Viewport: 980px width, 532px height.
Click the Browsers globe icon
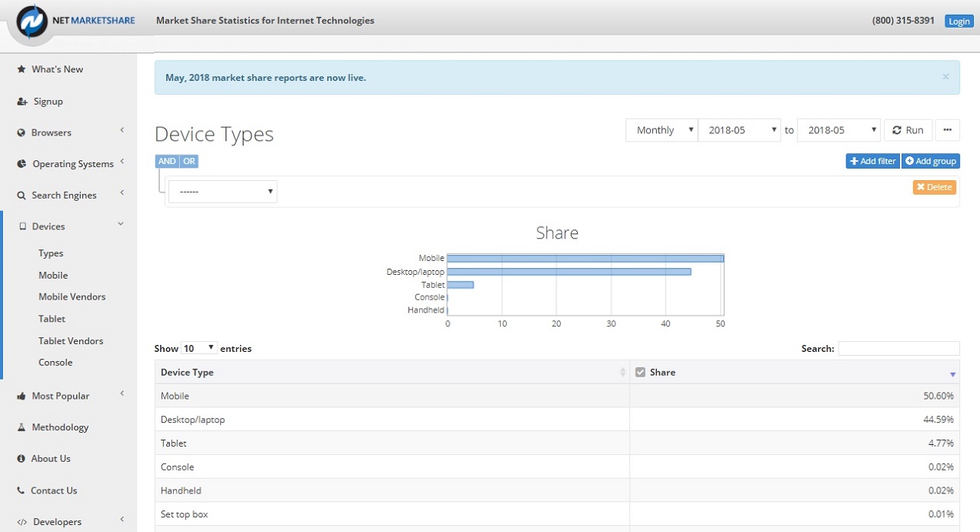tap(22, 133)
